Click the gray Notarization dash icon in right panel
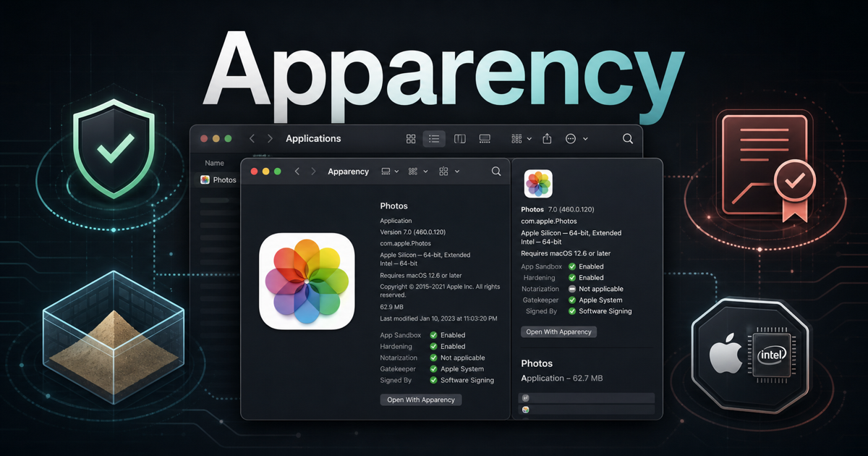The height and width of the screenshot is (456, 868). coord(572,289)
